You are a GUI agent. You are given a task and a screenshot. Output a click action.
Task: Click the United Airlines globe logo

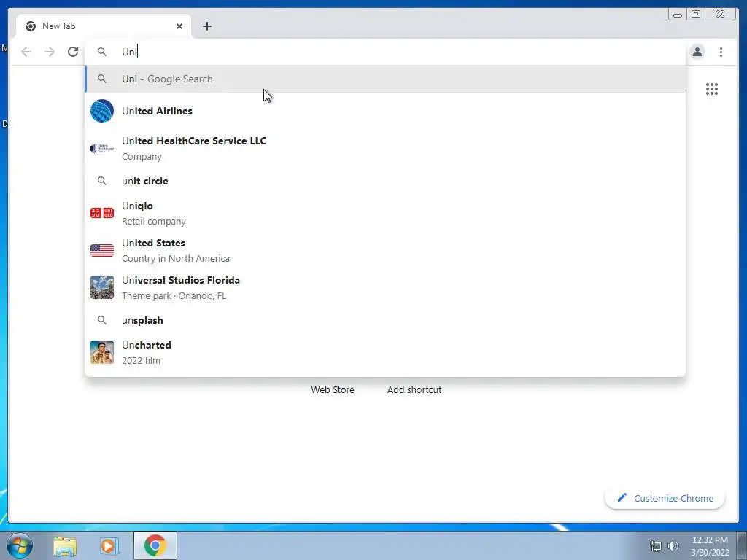pyautogui.click(x=102, y=111)
